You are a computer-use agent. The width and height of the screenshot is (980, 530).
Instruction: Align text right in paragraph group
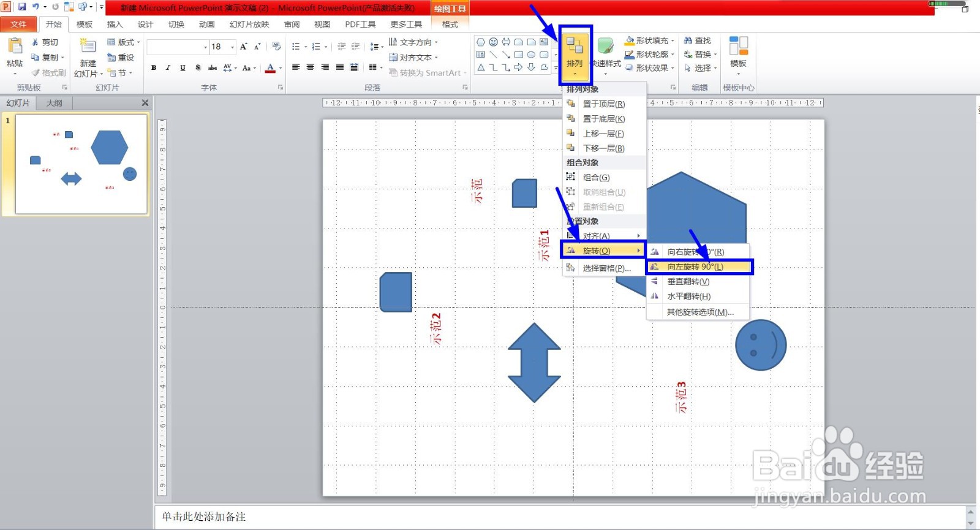click(325, 67)
